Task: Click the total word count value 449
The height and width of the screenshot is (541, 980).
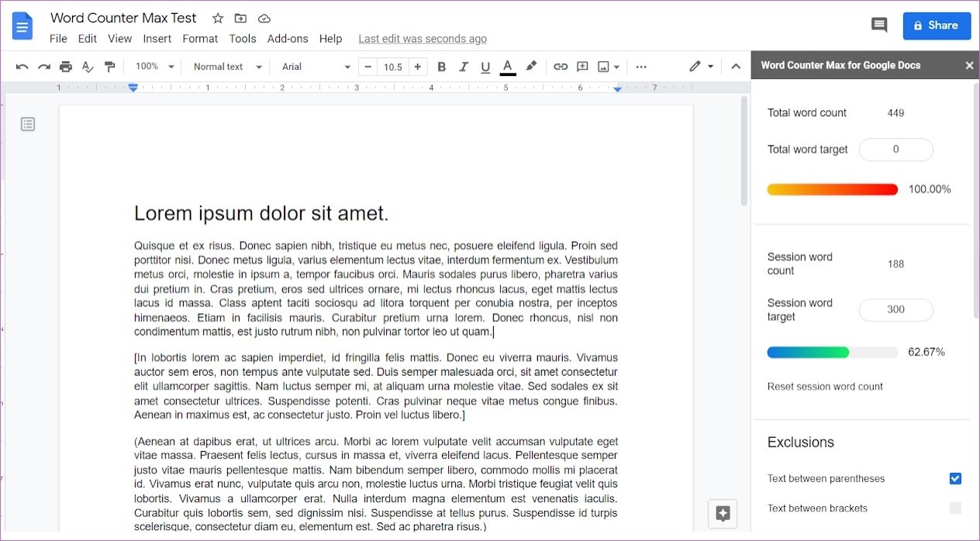Action: pyautogui.click(x=895, y=113)
